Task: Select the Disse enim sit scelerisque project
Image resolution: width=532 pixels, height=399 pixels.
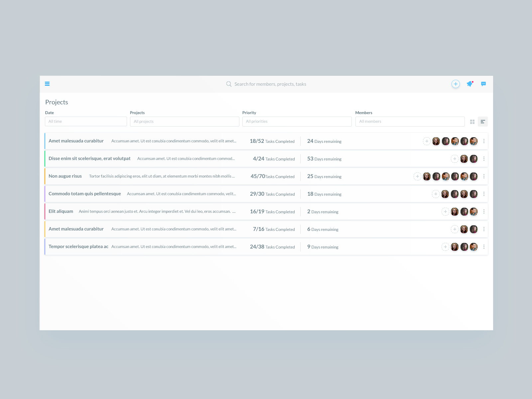Action: pyautogui.click(x=89, y=158)
